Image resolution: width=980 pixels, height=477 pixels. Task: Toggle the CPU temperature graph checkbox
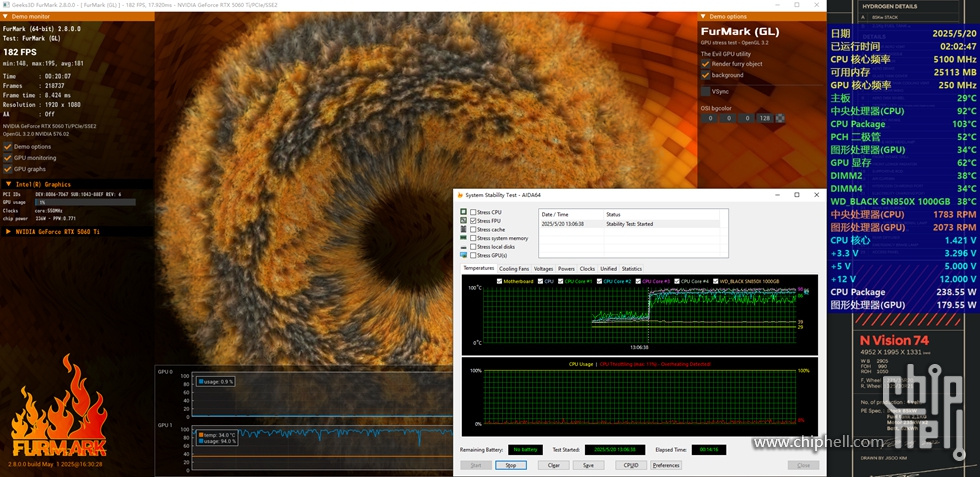541,281
